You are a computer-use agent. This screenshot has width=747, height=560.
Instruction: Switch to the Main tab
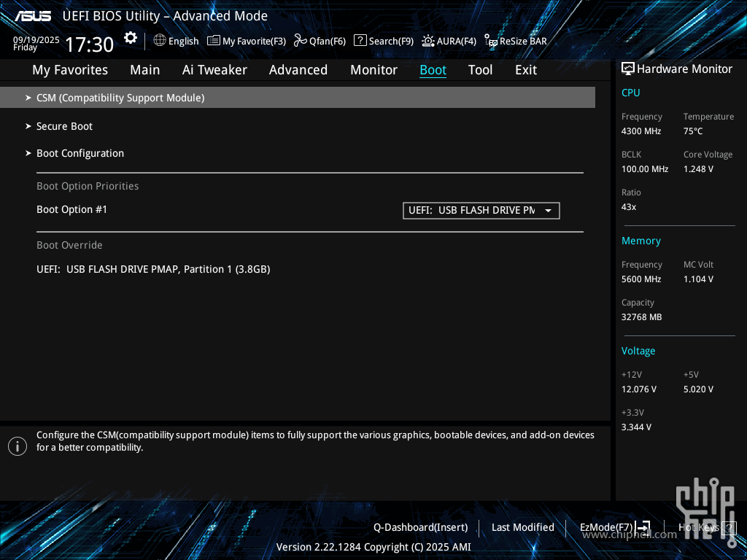[x=145, y=70]
